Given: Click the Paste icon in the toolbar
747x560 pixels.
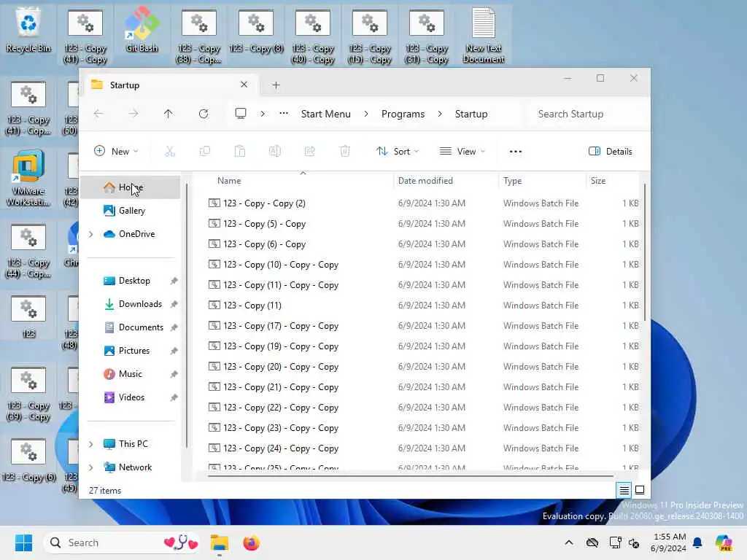Looking at the screenshot, I should pyautogui.click(x=239, y=152).
